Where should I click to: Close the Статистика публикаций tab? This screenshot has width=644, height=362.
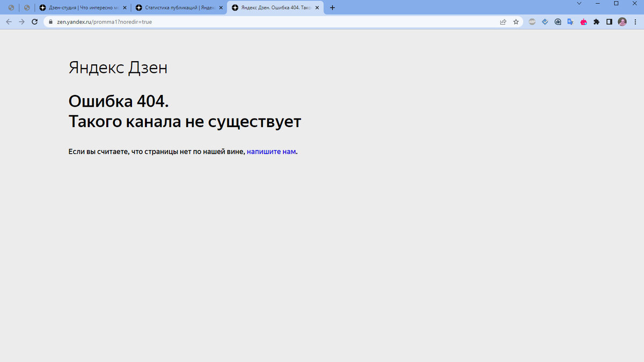pyautogui.click(x=221, y=8)
